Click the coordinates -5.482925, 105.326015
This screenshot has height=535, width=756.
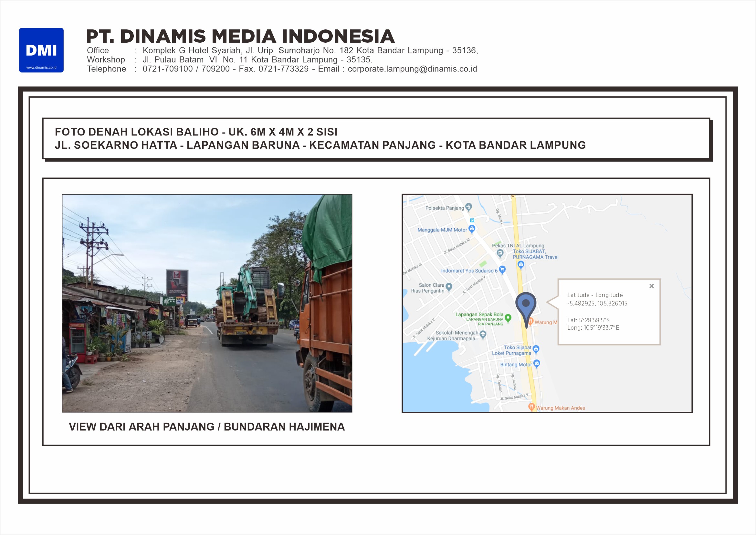click(597, 304)
